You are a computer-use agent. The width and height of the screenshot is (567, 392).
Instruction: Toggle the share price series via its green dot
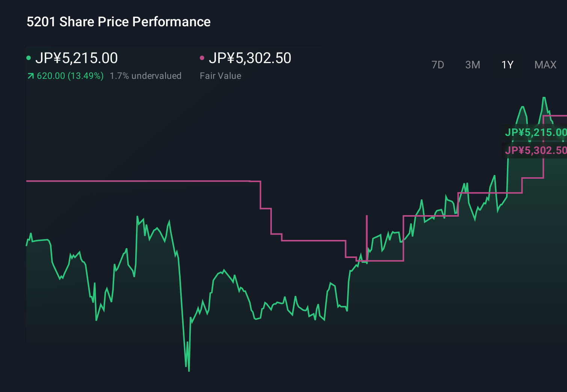click(29, 58)
